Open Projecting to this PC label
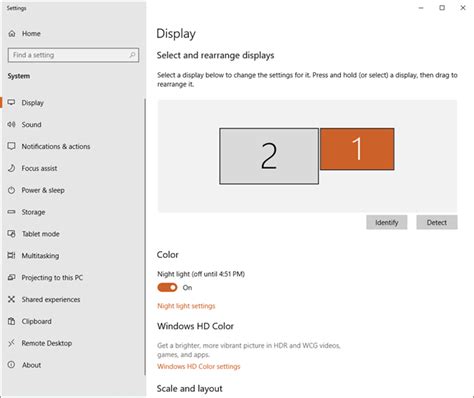 coord(52,278)
